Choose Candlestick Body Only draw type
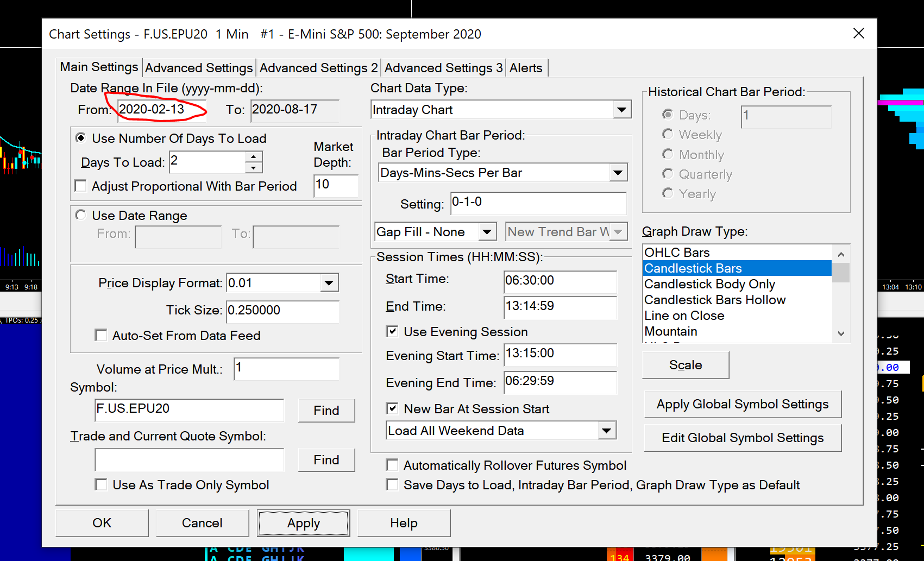Image resolution: width=924 pixels, height=561 pixels. coord(737,284)
